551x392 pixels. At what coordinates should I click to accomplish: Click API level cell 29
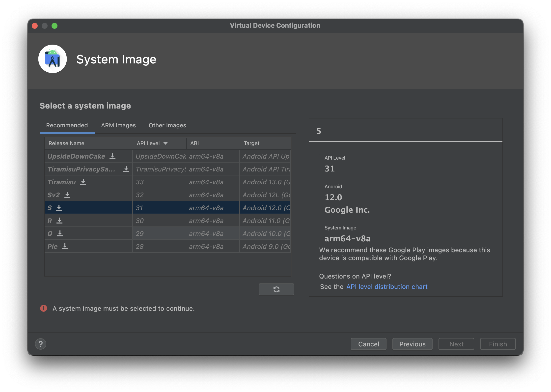pos(159,233)
